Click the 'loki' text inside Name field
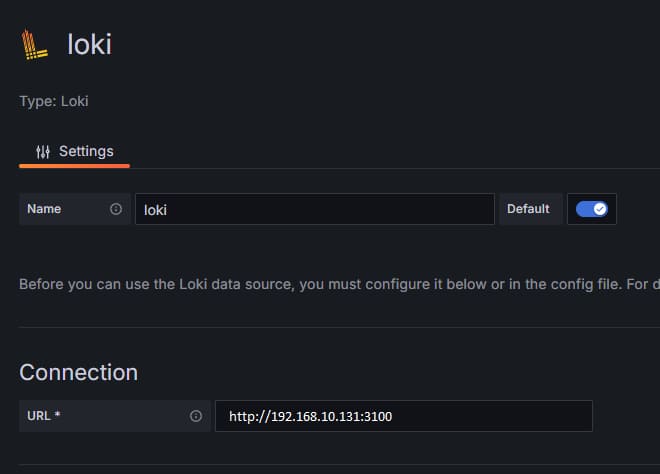 (x=155, y=210)
